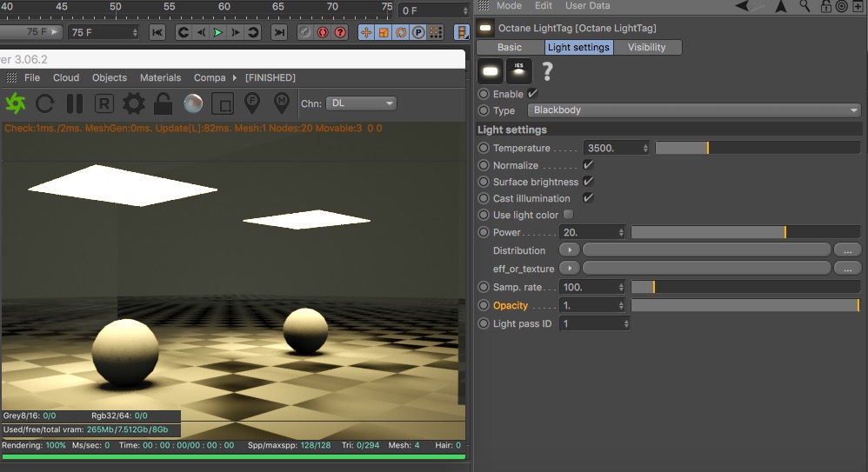Click the Light pass ID stepper arrows
This screenshot has width=868, height=472.
pyautogui.click(x=626, y=323)
